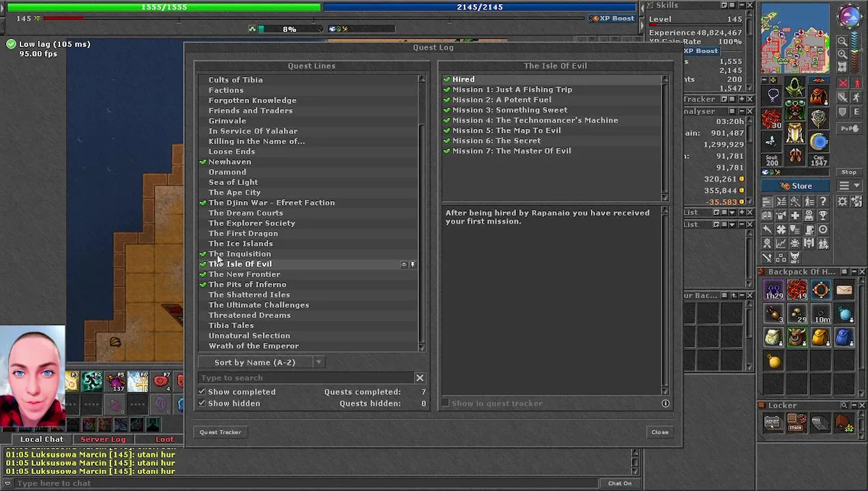Toggle expert mode E button
Screen dimensions: 868x491
pos(857,113)
